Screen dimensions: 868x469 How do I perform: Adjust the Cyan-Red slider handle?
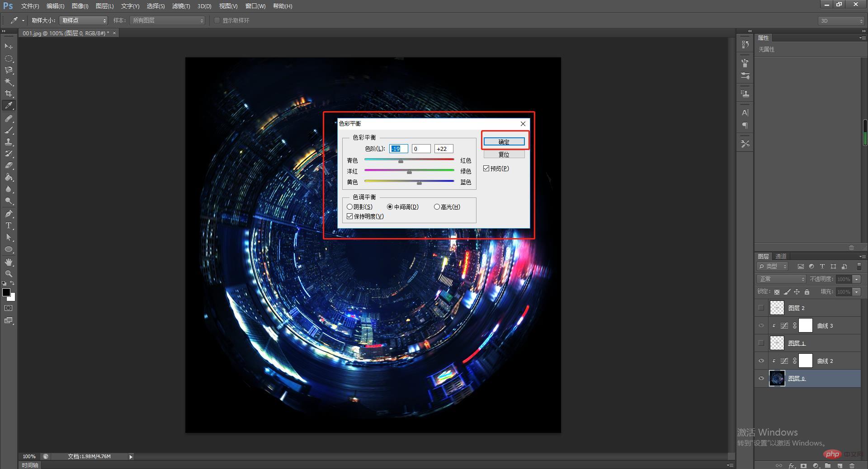(401, 161)
